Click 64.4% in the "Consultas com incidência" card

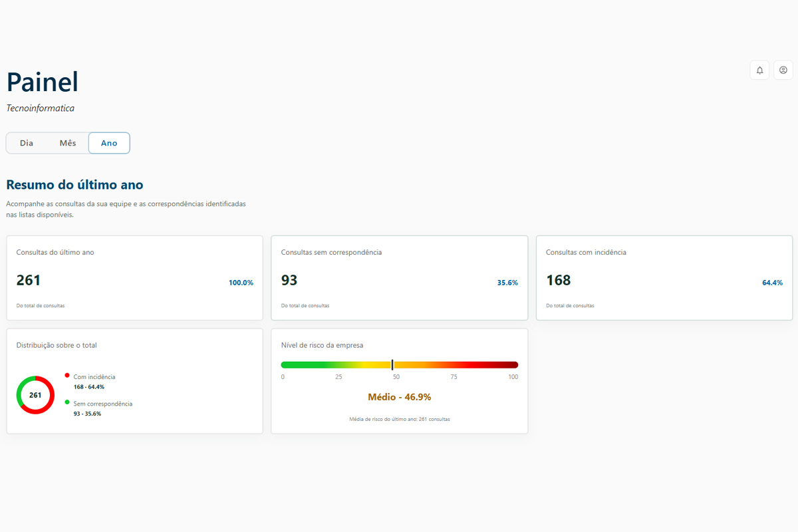tap(772, 283)
